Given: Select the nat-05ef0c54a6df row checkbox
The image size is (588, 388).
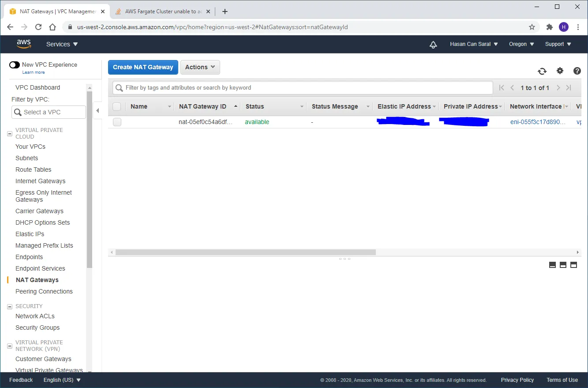Looking at the screenshot, I should pyautogui.click(x=117, y=122).
